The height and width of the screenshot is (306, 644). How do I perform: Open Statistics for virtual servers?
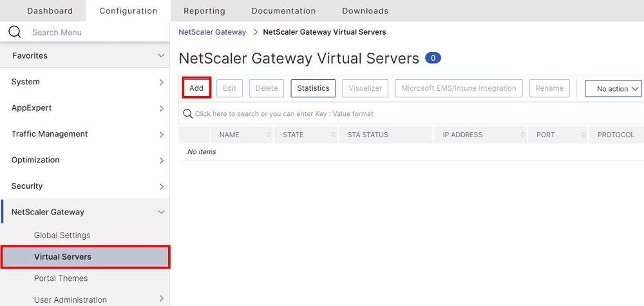coord(313,88)
